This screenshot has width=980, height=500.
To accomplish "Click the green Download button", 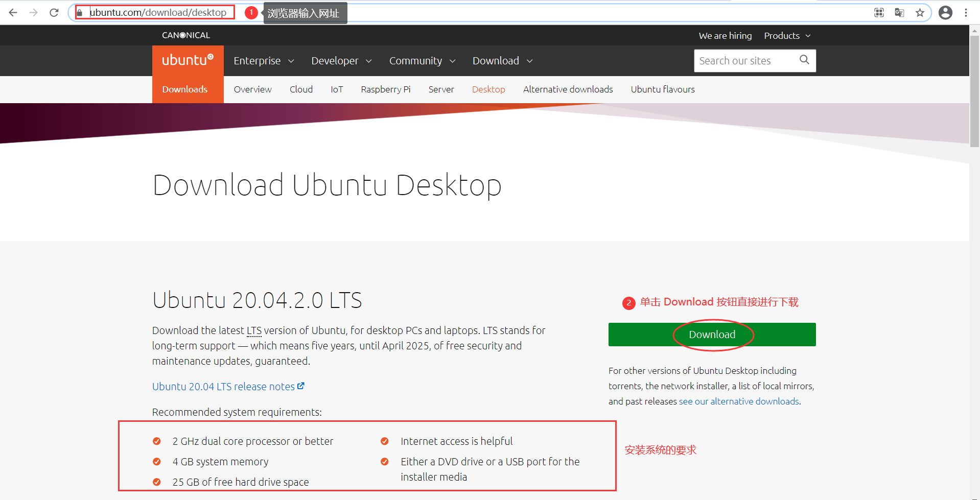I will [712, 335].
